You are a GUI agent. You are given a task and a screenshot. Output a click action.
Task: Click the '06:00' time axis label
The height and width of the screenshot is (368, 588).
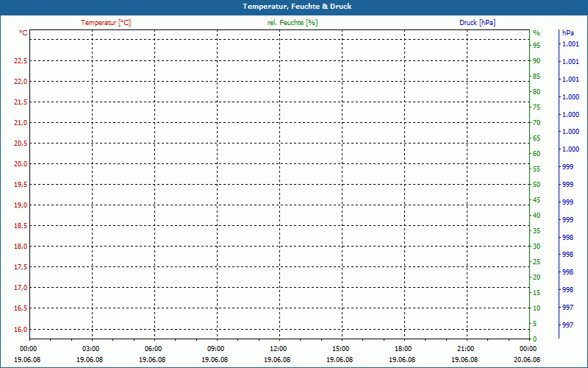(x=154, y=349)
